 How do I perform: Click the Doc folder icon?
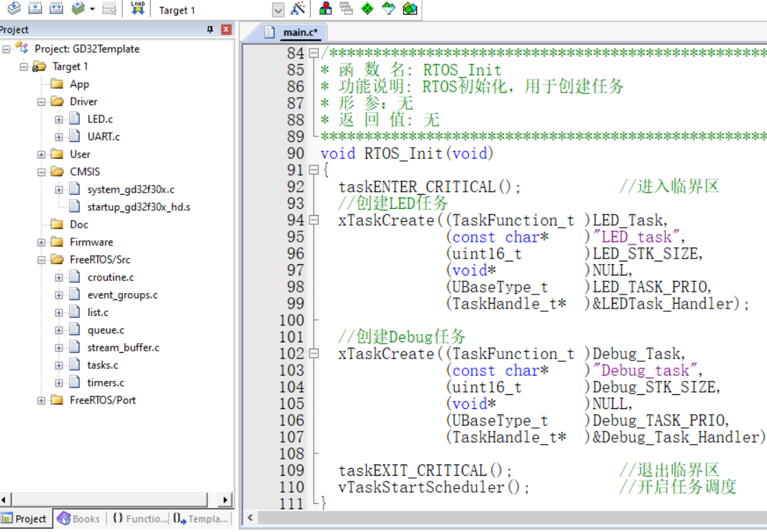click(x=57, y=224)
